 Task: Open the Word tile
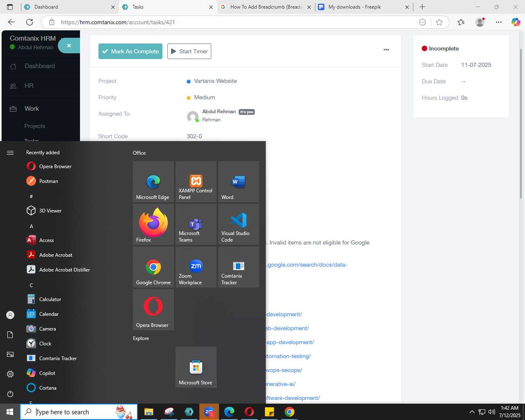239,182
